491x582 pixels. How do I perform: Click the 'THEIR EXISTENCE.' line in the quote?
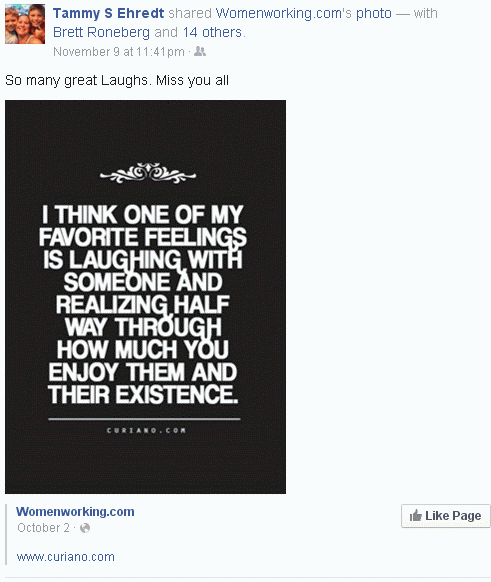coord(143,394)
